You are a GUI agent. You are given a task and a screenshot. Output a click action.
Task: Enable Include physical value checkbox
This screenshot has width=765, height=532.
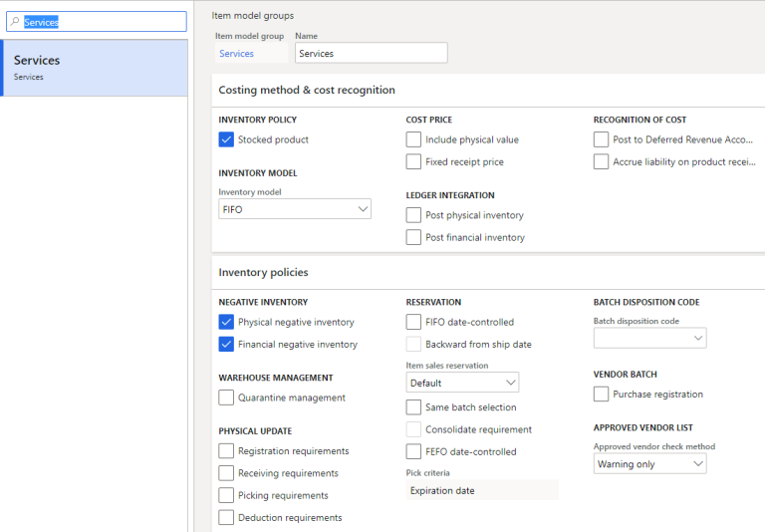click(413, 140)
